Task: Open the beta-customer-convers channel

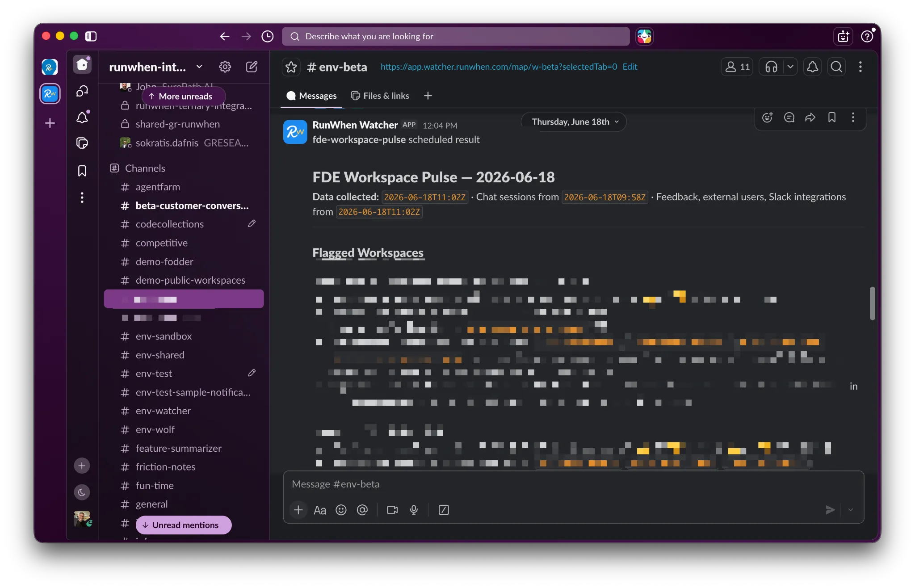Action: 184,206
